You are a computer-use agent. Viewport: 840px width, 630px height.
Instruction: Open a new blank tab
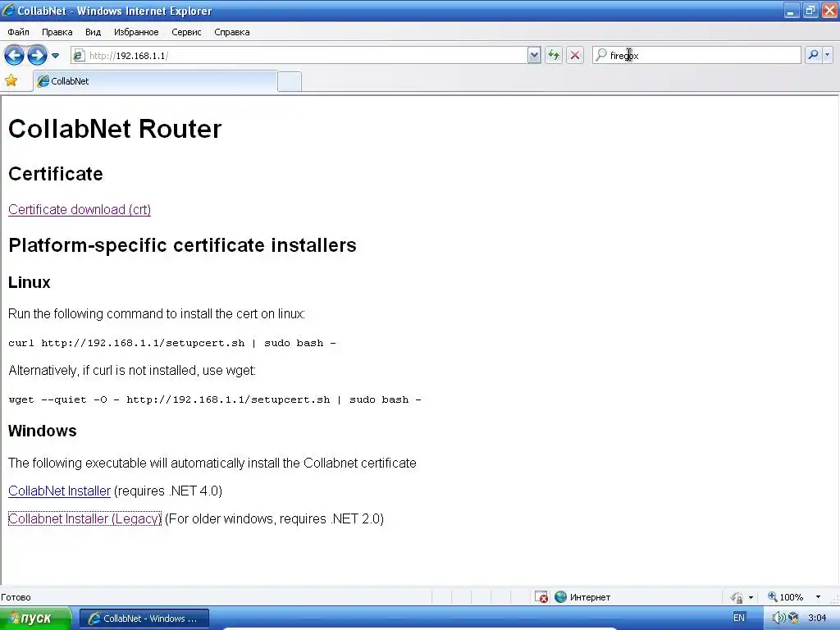point(290,81)
